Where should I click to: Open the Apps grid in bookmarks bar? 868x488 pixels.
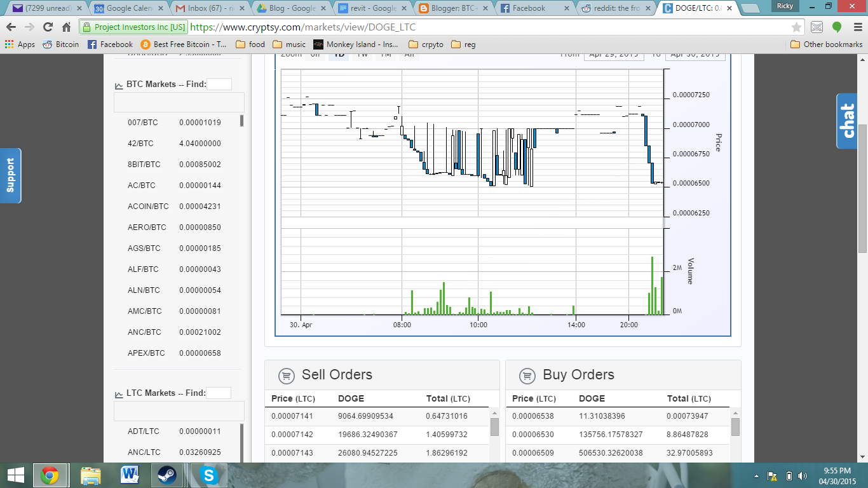pyautogui.click(x=20, y=44)
